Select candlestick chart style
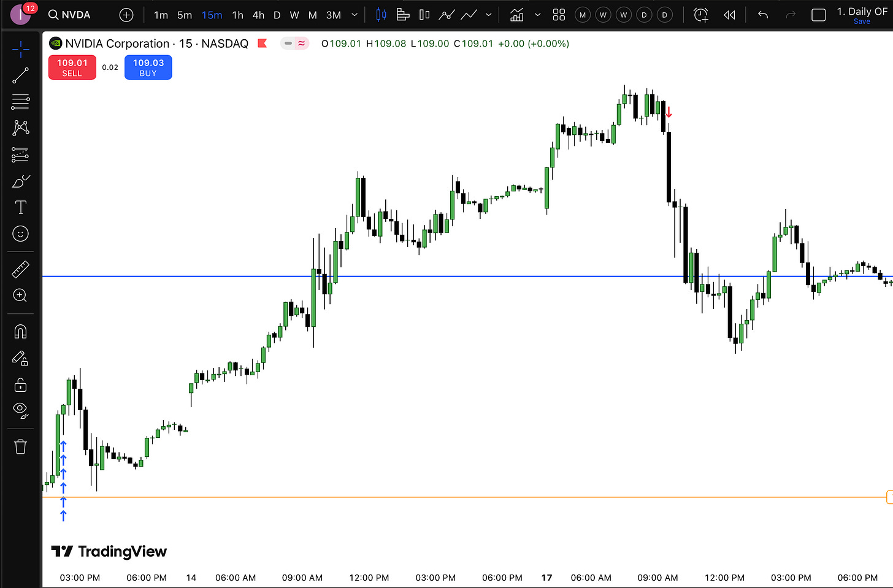This screenshot has height=588, width=893. coord(381,15)
